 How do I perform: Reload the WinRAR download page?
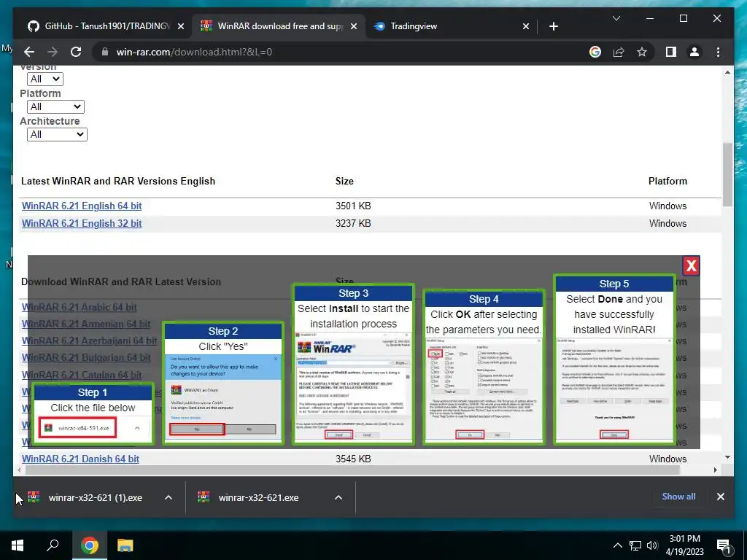76,52
